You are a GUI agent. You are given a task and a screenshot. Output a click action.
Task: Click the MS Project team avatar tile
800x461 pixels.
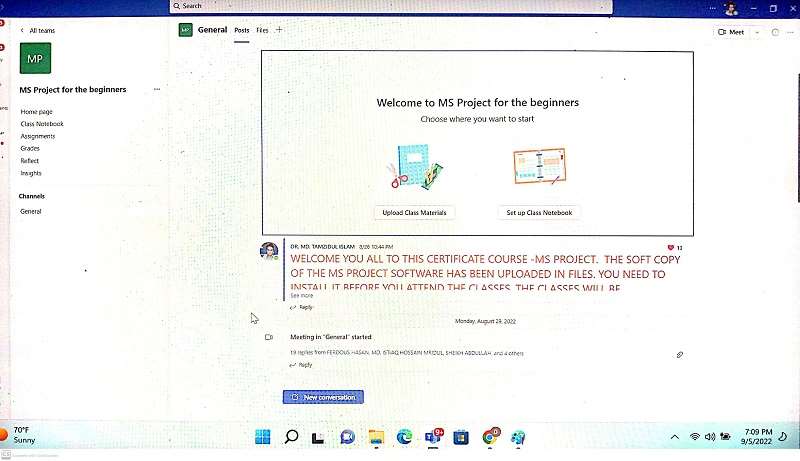35,58
